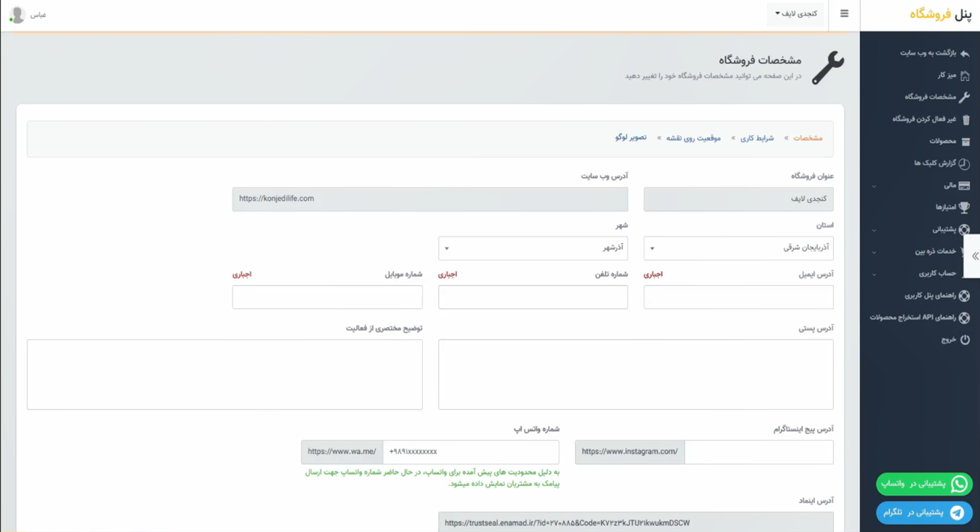Viewport: 980px width, 532px height.
Task: Switch to the شرایط کاری tab
Action: click(x=757, y=138)
